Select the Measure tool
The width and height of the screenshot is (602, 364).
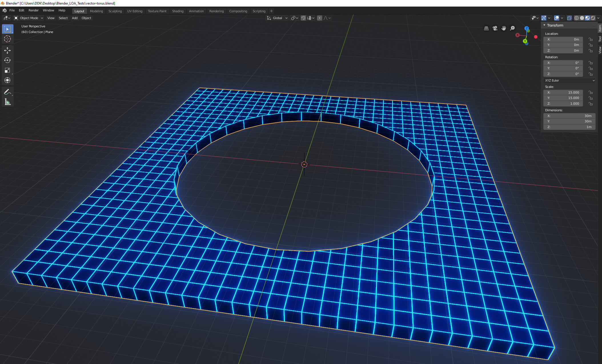(x=7, y=102)
